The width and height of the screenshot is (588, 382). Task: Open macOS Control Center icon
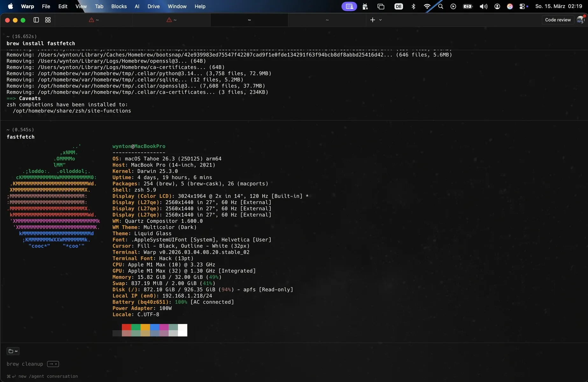tap(523, 6)
